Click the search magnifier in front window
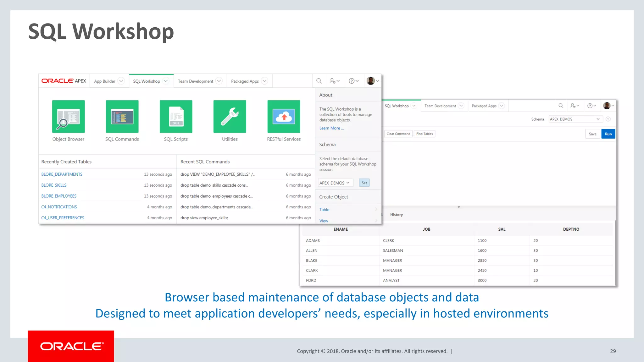The image size is (644, 362). [x=319, y=81]
